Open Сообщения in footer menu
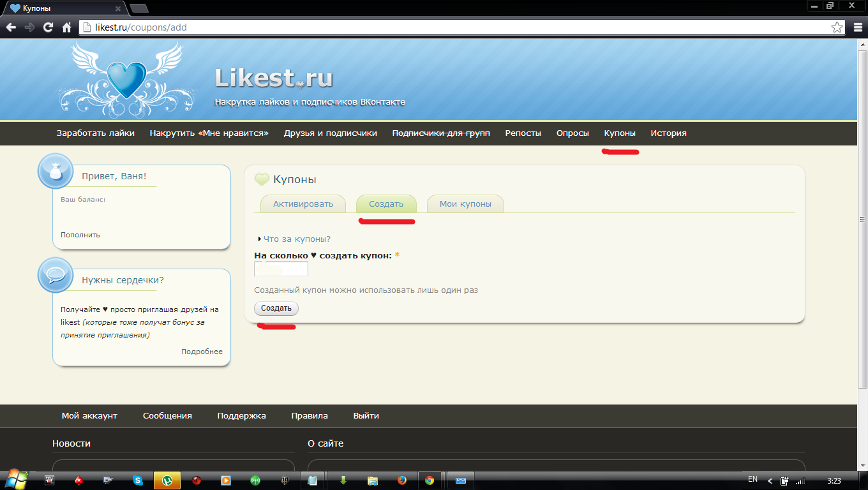 click(167, 415)
